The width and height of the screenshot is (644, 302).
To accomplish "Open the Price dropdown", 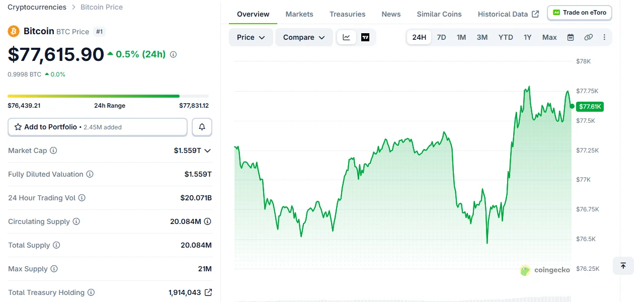I will tap(251, 37).
